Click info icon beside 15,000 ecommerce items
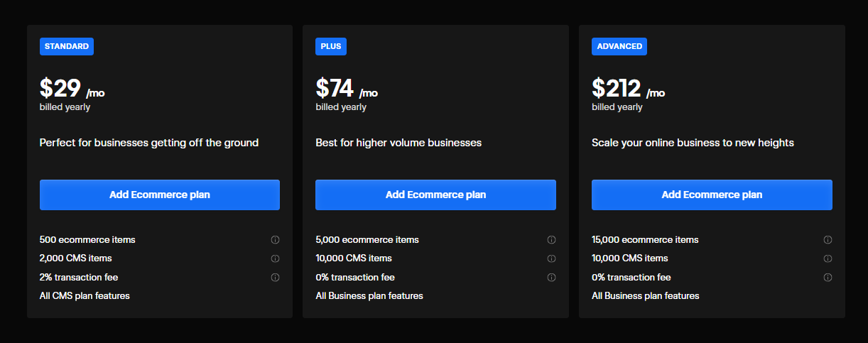 point(828,240)
